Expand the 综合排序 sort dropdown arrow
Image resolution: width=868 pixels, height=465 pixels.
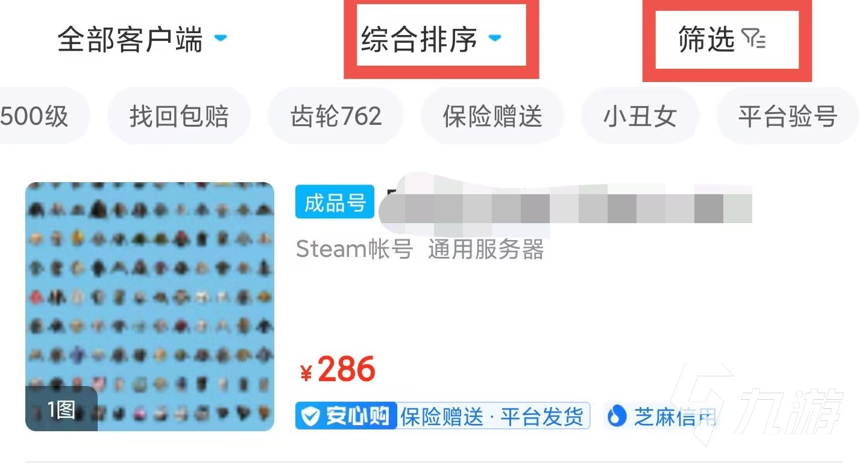coord(494,38)
